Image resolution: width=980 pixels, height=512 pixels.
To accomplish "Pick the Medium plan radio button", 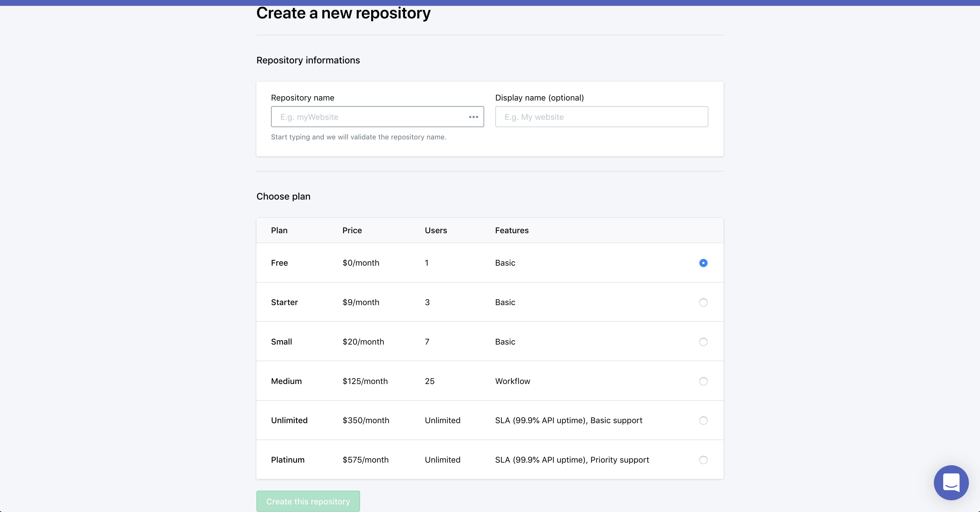I will click(x=703, y=381).
